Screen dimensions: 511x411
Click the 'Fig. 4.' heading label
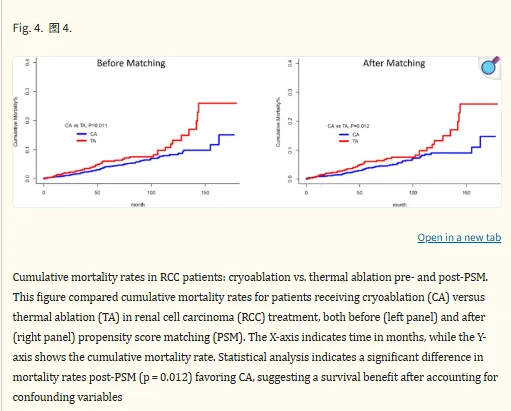click(28, 28)
